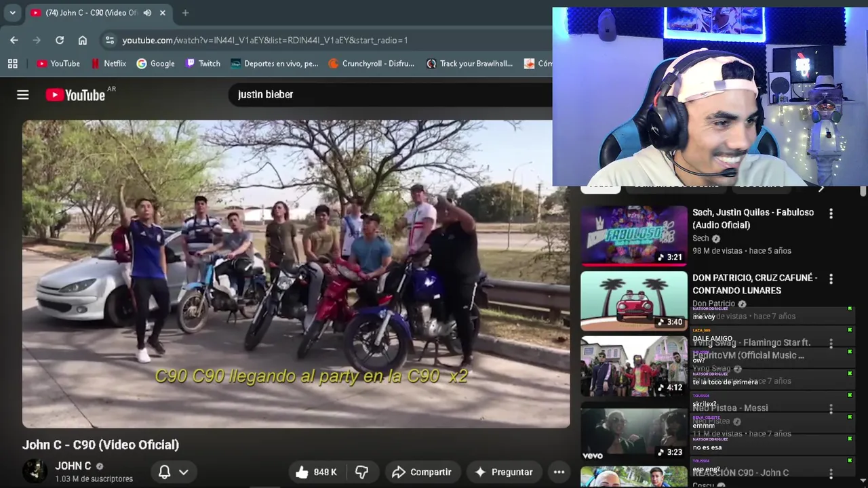Viewport: 868px width, 488px height.
Task: Open the browser home page
Action: [x=83, y=40]
